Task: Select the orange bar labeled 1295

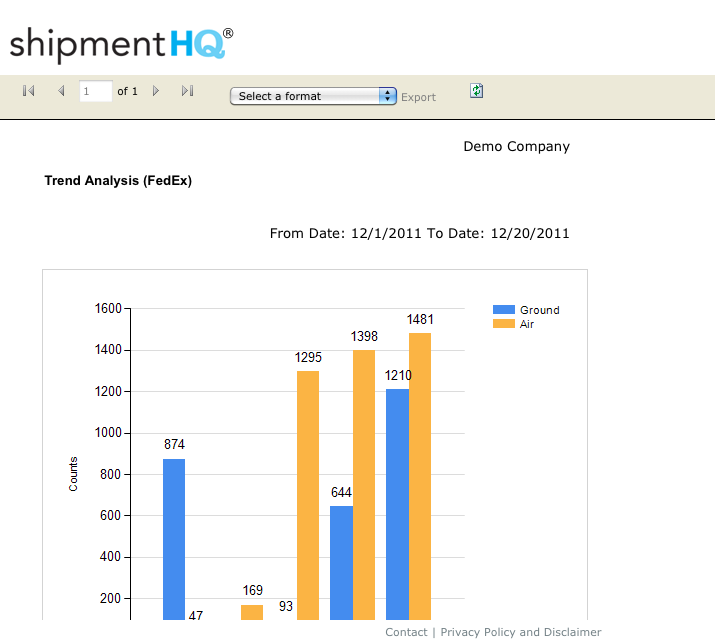Action: (308, 495)
